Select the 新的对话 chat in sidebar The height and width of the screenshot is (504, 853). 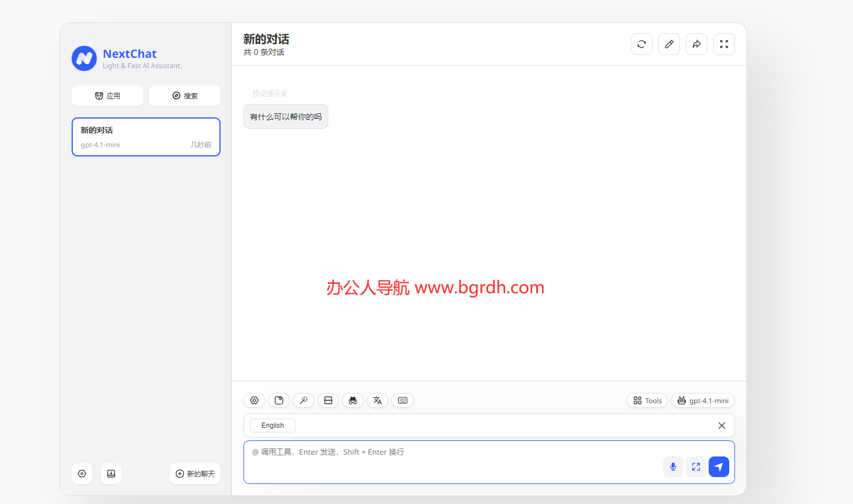pos(146,137)
